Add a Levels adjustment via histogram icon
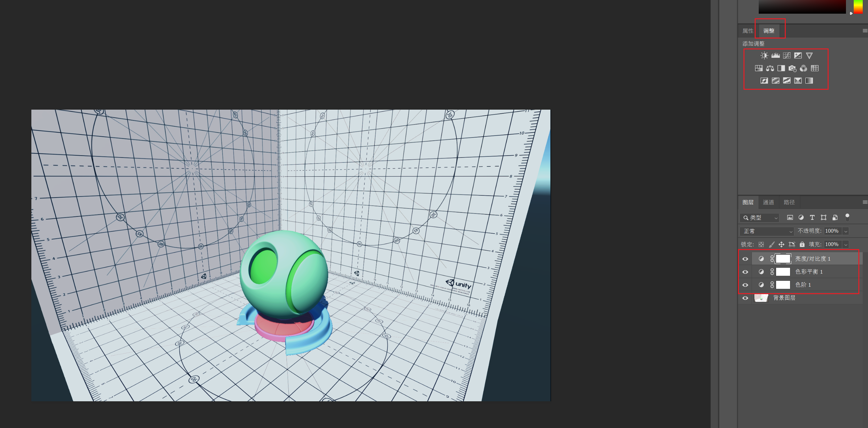868x428 pixels. (775, 56)
